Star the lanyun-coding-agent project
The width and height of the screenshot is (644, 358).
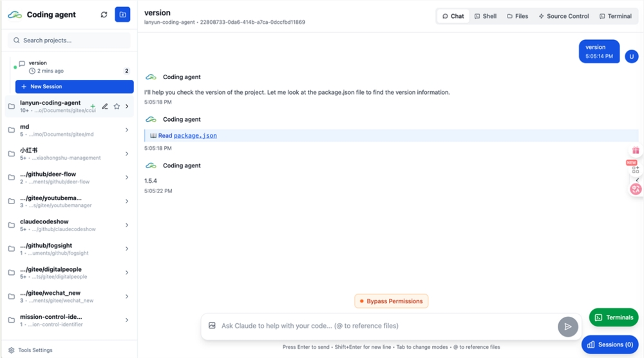pos(117,106)
